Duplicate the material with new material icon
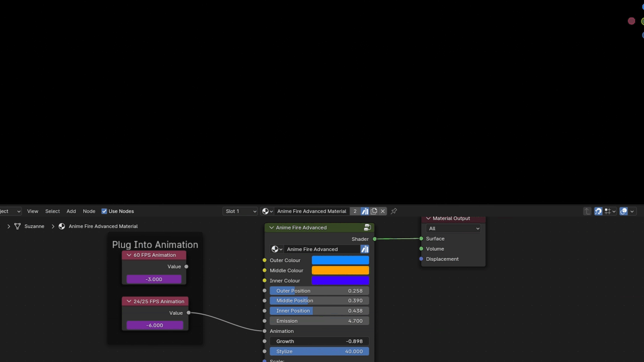The width and height of the screenshot is (644, 362). pyautogui.click(x=374, y=211)
